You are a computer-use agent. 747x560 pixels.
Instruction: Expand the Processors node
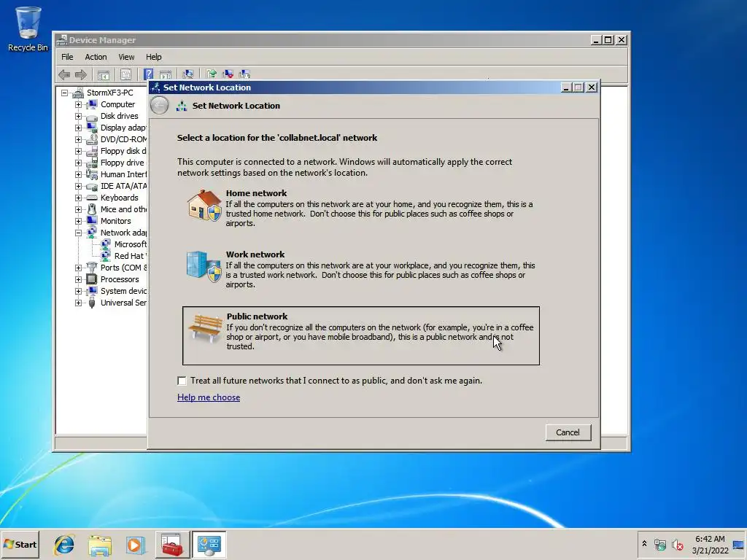tap(78, 279)
